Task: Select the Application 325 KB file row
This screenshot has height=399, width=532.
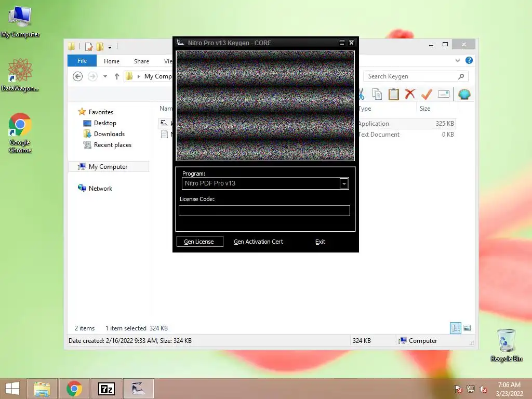Action: coord(407,124)
